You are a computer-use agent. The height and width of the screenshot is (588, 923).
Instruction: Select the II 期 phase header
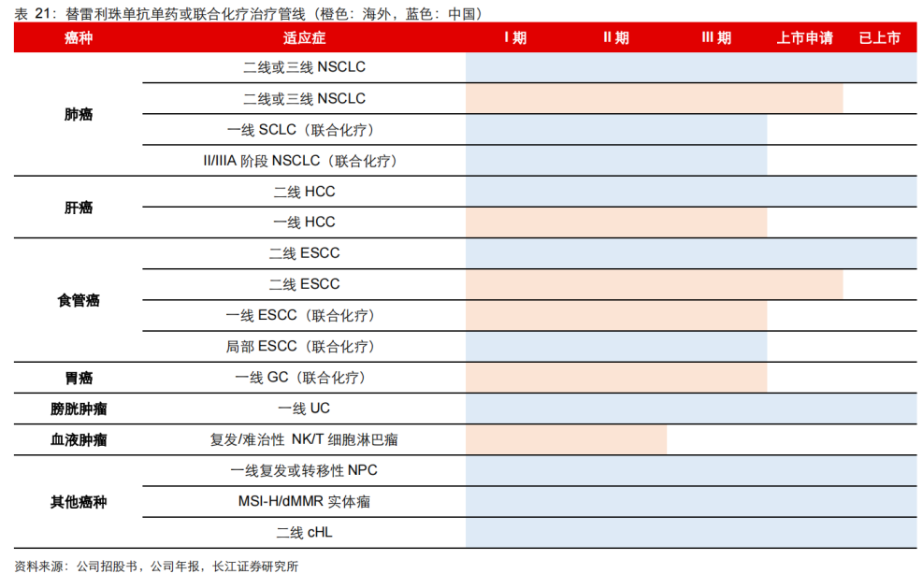(615, 38)
